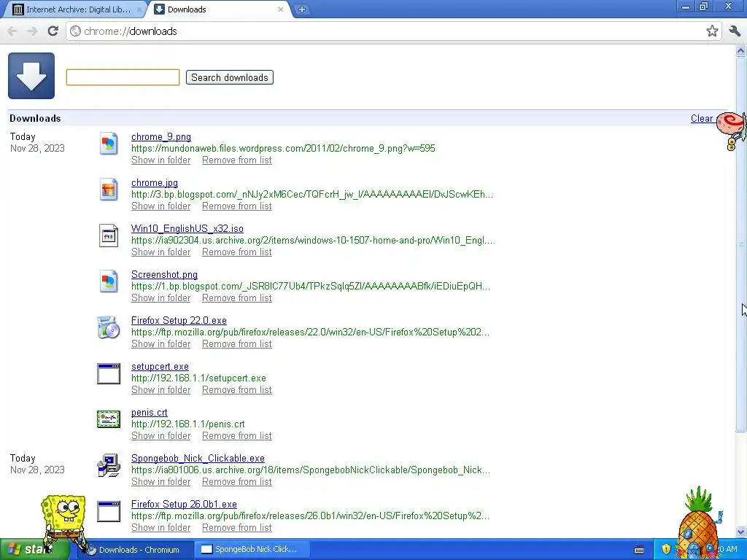The width and height of the screenshot is (747, 560).
Task: Open the Firefox Setup 26.0b1.exe link
Action: coord(184,505)
